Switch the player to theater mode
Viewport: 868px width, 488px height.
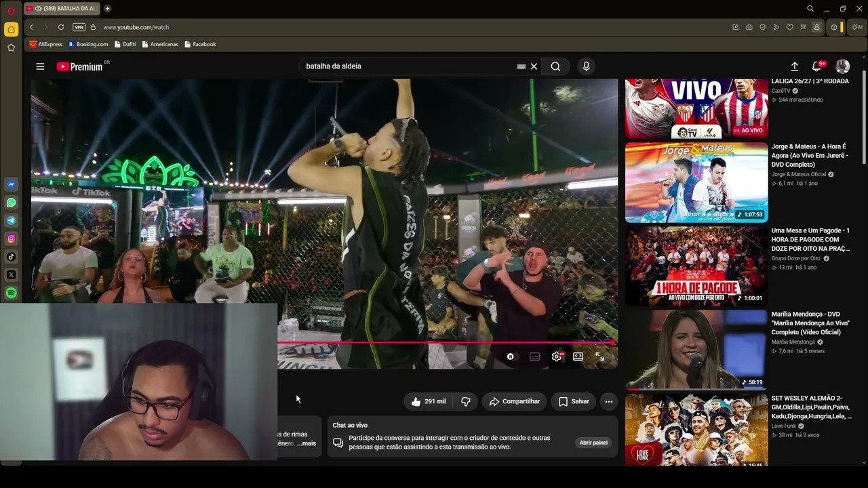click(x=578, y=357)
